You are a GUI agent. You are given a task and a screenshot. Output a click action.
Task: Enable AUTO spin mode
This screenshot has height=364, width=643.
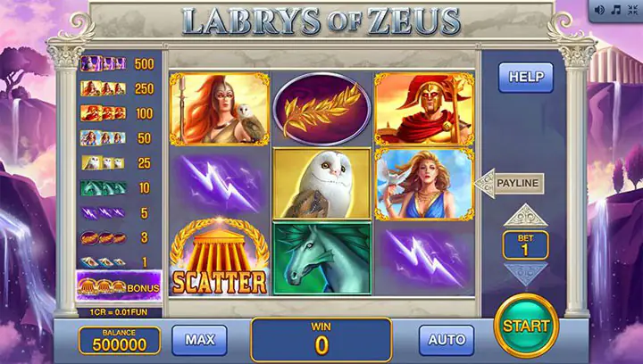pos(447,340)
